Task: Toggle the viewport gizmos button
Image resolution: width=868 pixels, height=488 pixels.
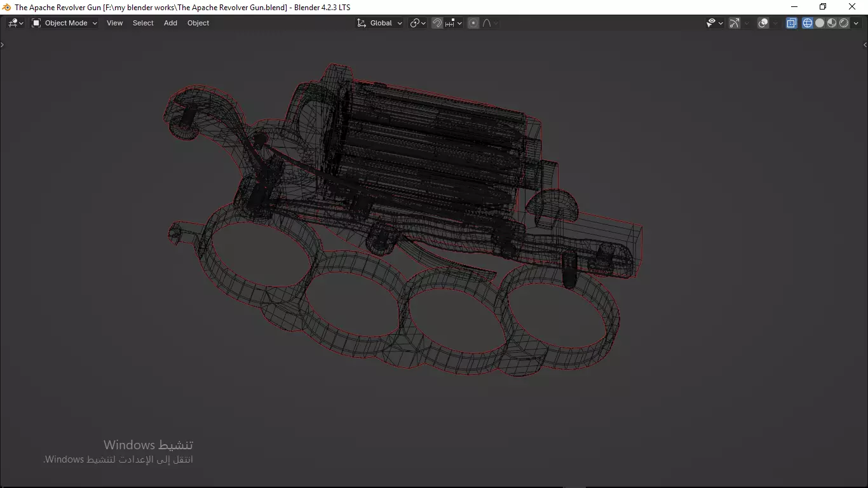Action: pyautogui.click(x=735, y=23)
